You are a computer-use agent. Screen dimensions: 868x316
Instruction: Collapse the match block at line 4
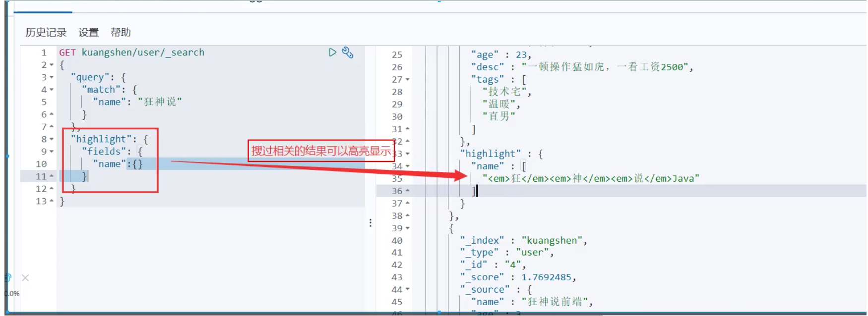(52, 90)
